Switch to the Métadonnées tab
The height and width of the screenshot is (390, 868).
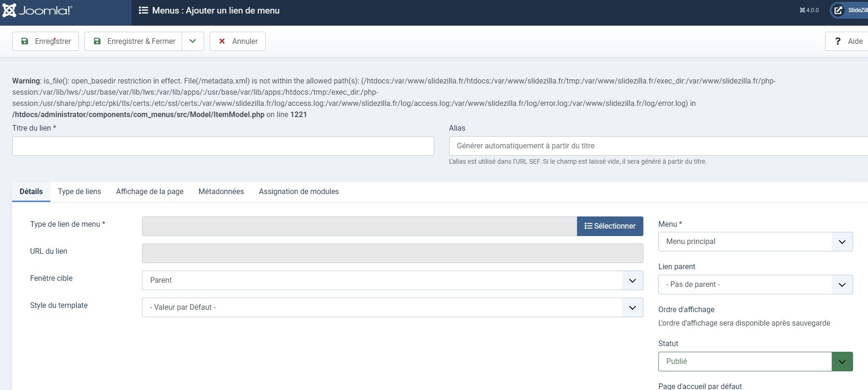(x=221, y=191)
